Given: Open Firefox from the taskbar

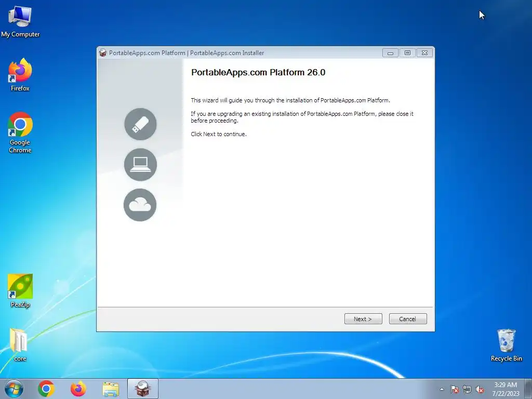Looking at the screenshot, I should [78, 389].
